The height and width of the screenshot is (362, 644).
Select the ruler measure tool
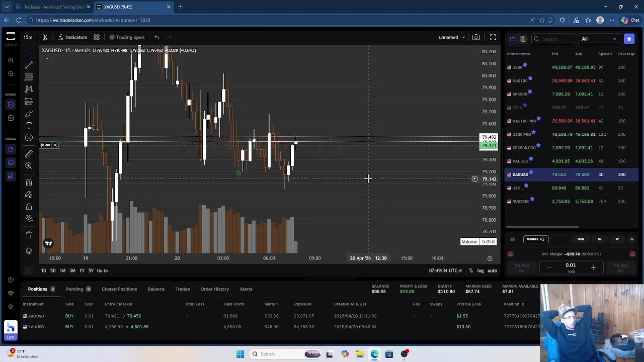tap(29, 154)
